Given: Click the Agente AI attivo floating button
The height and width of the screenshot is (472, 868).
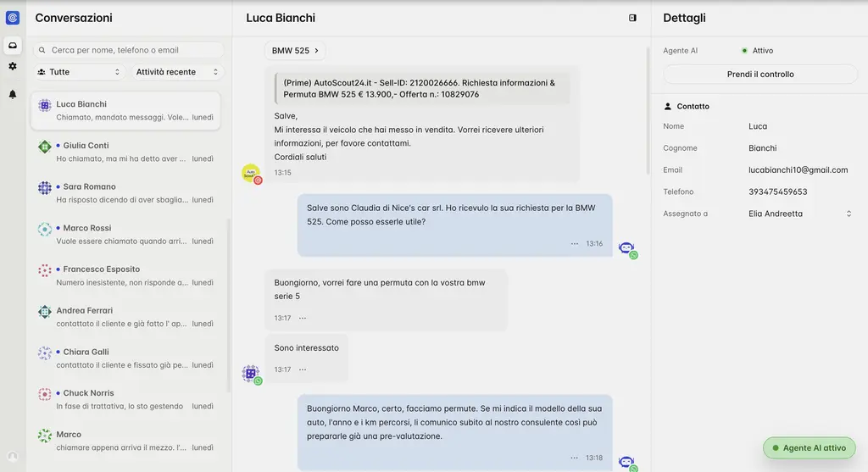Looking at the screenshot, I should [x=809, y=447].
